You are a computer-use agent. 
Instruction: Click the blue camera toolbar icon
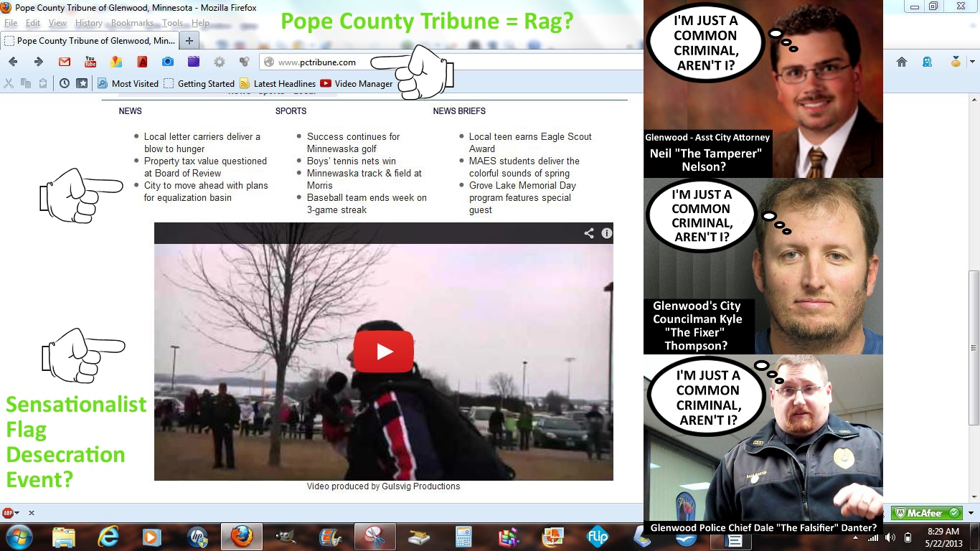point(168,62)
